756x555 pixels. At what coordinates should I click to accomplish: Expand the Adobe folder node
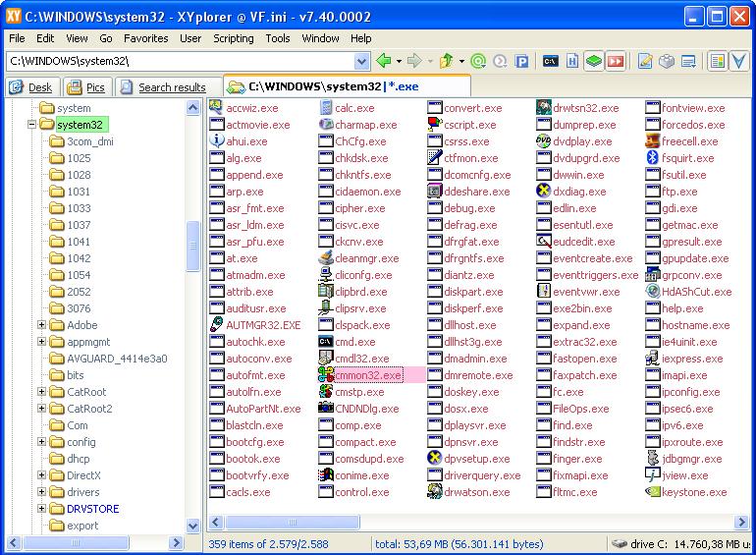tap(41, 325)
